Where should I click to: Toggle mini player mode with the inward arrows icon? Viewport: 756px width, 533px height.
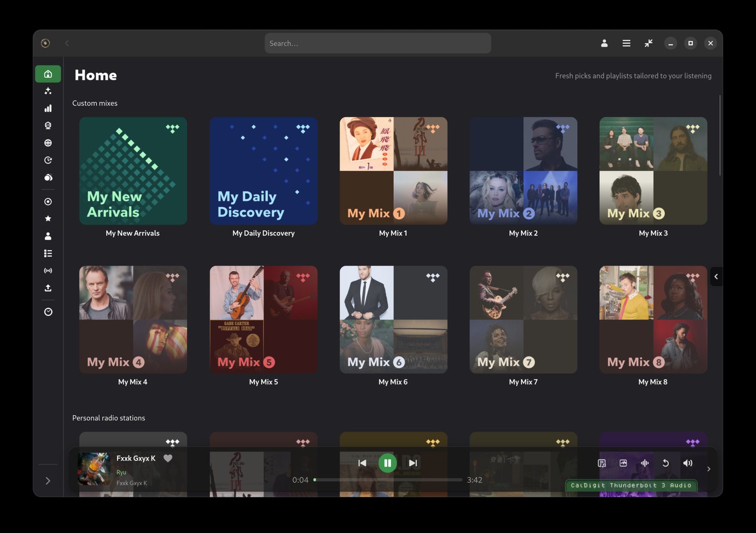click(649, 43)
